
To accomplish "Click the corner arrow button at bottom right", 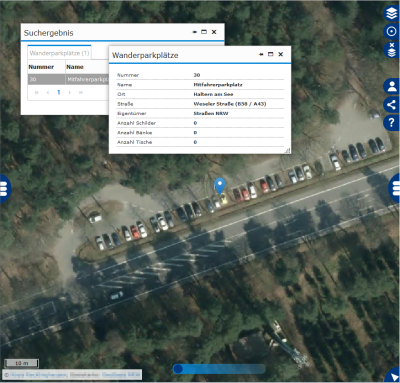I will tap(393, 376).
